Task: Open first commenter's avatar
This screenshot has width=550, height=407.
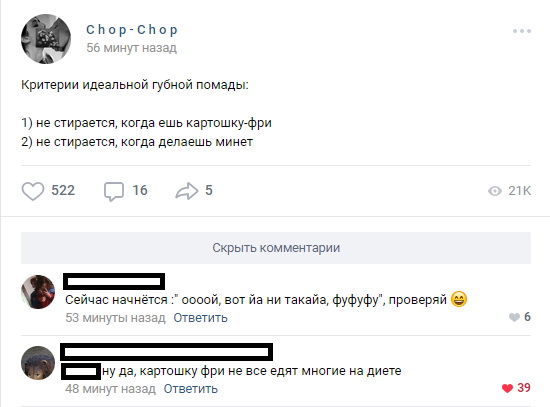Action: [x=38, y=292]
